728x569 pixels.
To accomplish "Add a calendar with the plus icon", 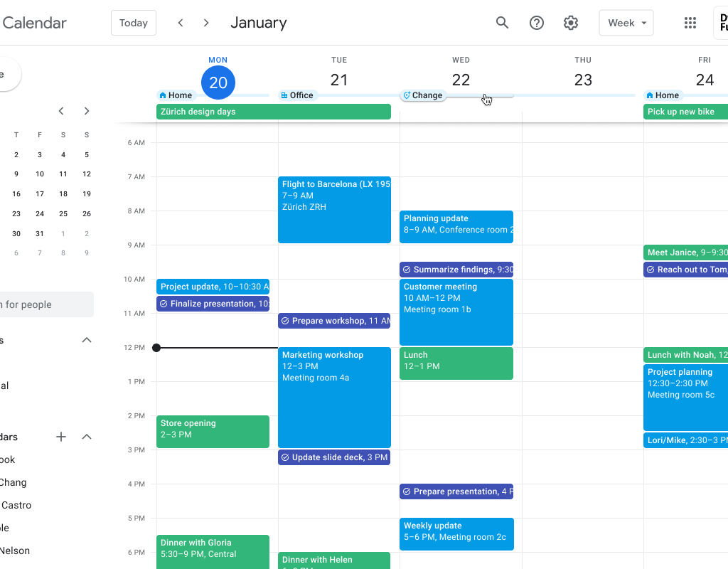I will [61, 437].
